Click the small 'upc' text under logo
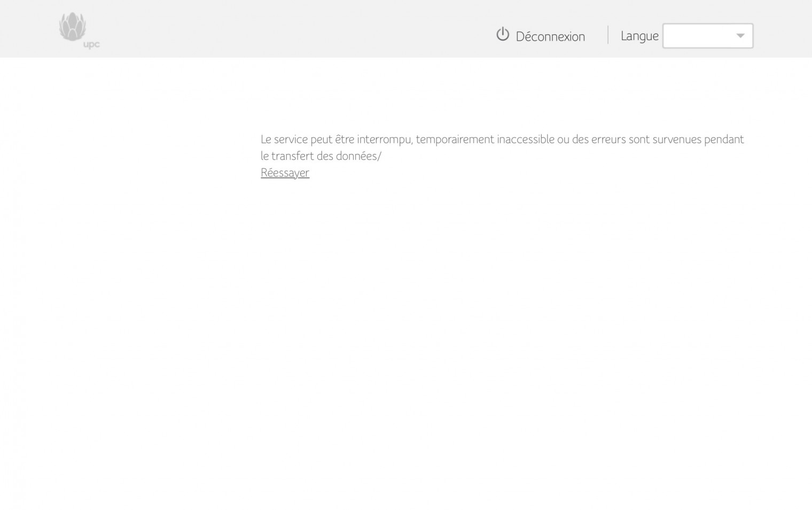 [x=91, y=45]
